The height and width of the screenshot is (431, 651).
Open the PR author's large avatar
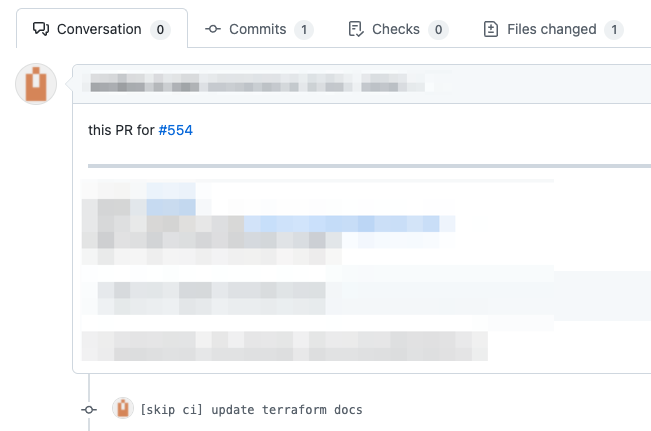[x=36, y=84]
